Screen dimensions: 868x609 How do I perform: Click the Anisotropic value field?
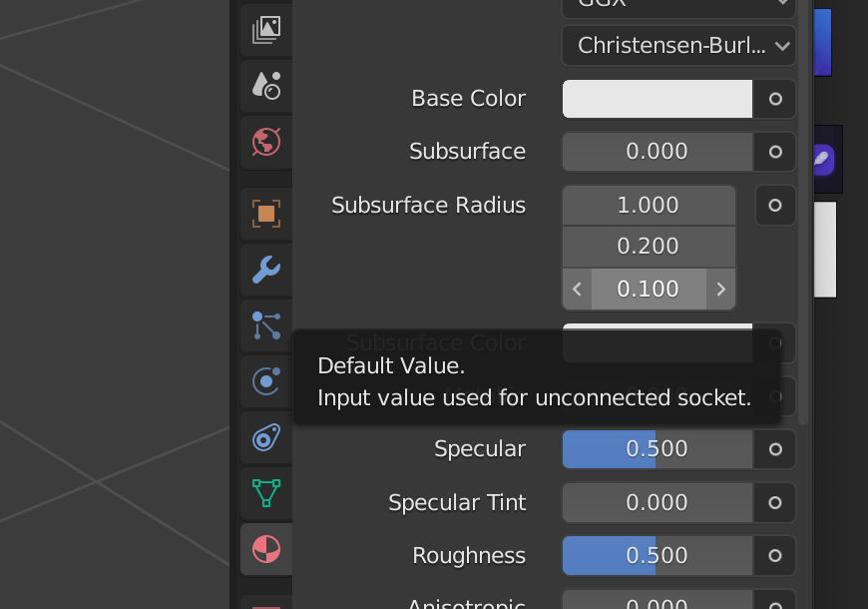657,601
